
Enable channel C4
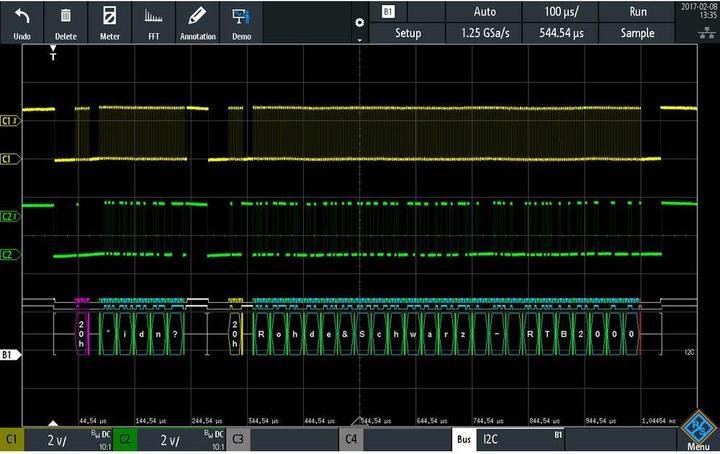351,440
